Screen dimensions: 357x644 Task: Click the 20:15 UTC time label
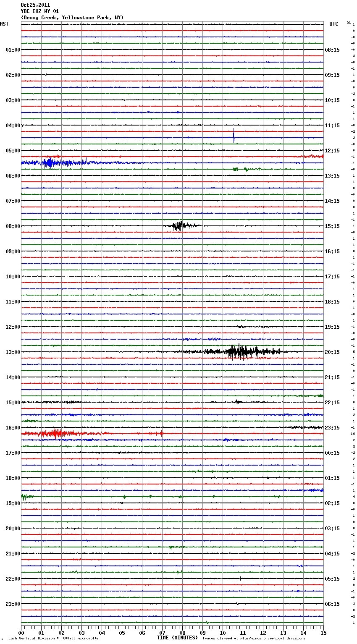coord(332,352)
